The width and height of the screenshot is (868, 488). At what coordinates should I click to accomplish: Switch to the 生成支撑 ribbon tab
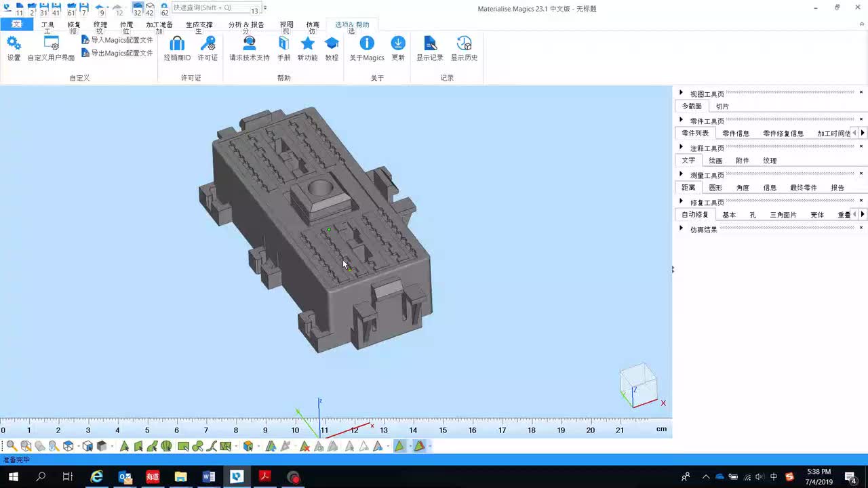(x=199, y=25)
